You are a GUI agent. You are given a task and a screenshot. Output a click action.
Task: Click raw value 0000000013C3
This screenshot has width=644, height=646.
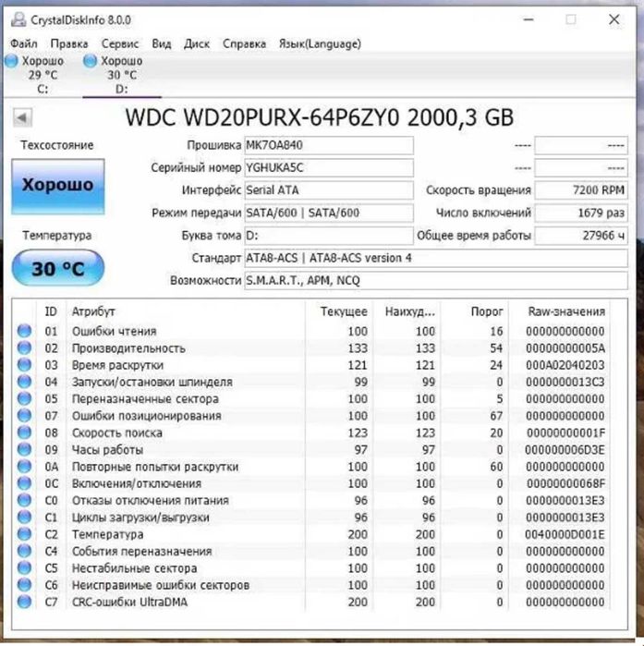pyautogui.click(x=565, y=383)
